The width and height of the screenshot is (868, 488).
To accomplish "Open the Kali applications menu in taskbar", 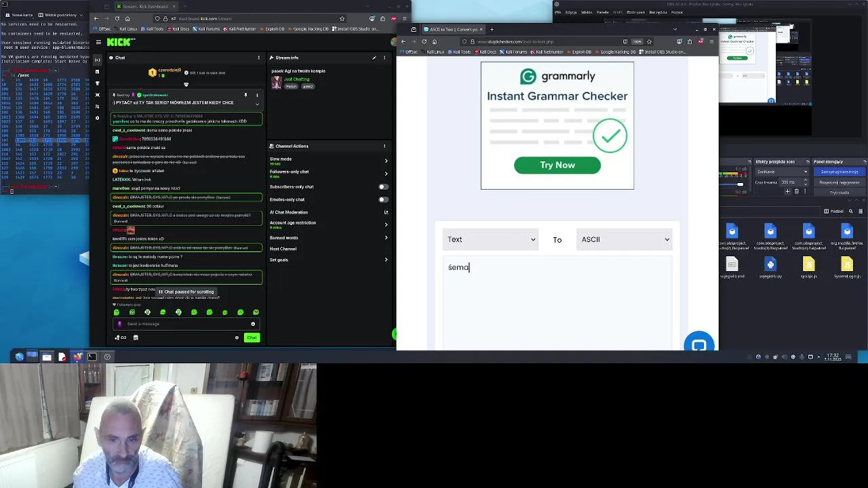I will pyautogui.click(x=19, y=357).
